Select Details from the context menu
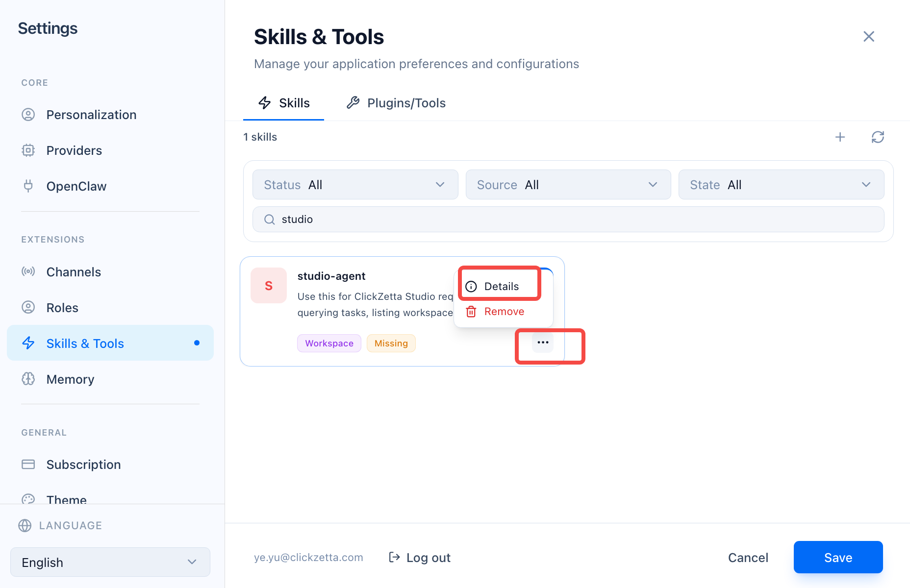 [501, 287]
